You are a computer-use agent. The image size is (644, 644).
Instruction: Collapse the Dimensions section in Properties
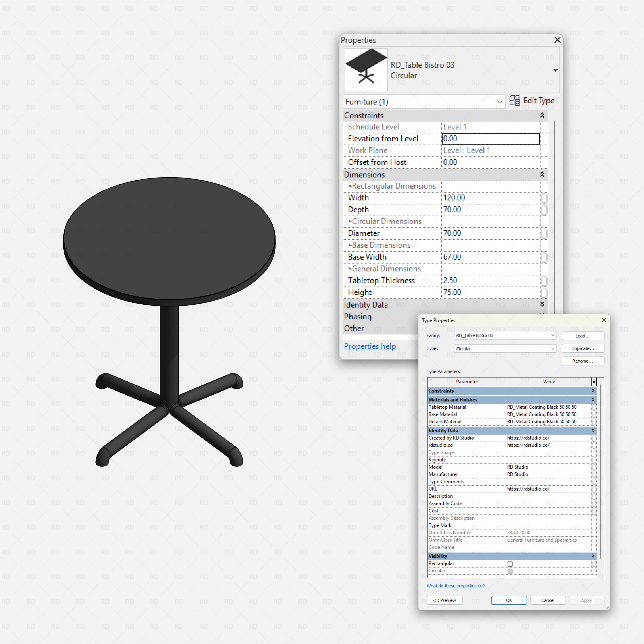(542, 174)
